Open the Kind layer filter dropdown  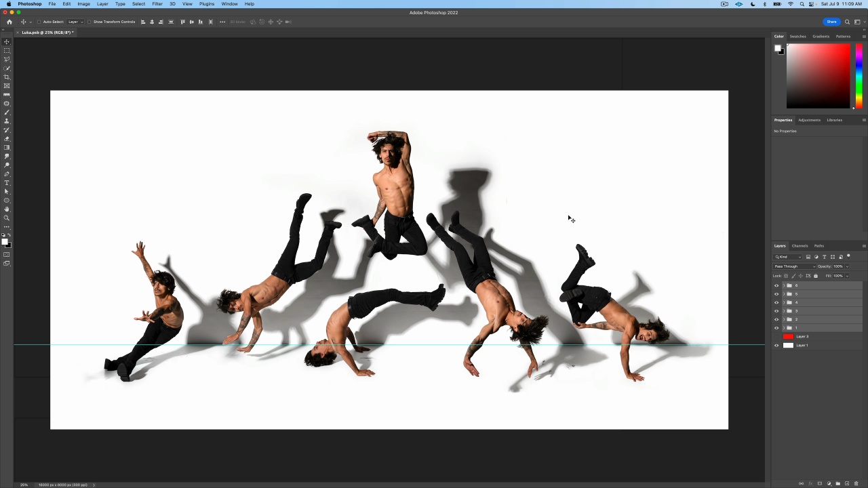point(789,257)
